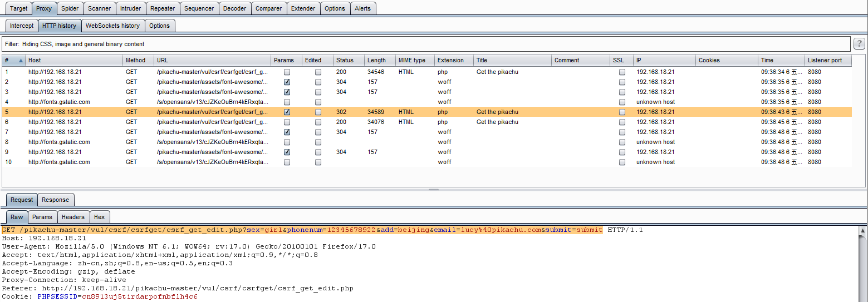868x302 pixels.
Task: Sort history by Cookies column
Action: pyautogui.click(x=727, y=60)
